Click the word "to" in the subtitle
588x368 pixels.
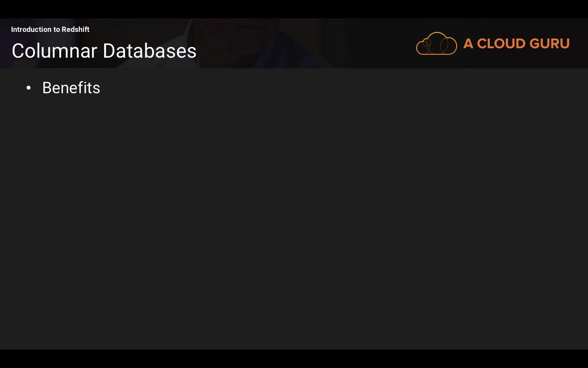(x=57, y=29)
